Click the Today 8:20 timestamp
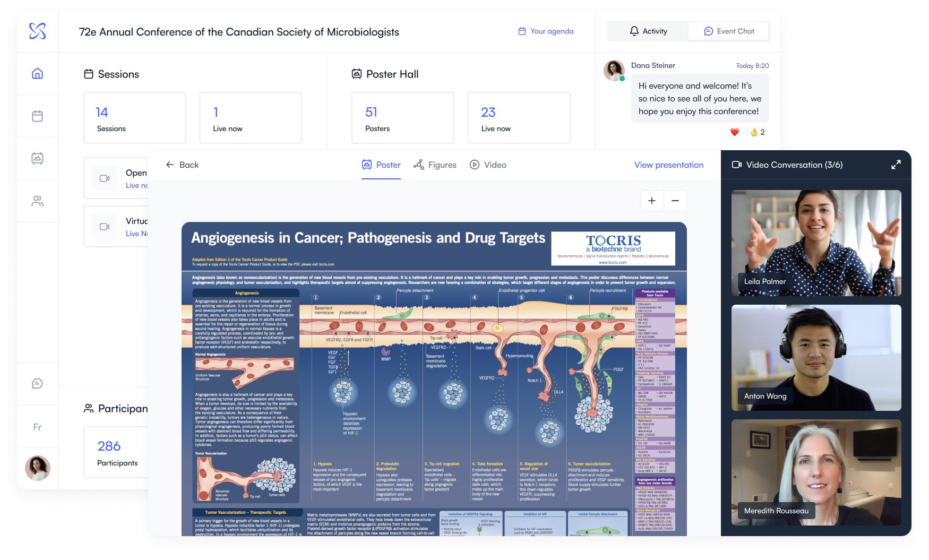The height and width of the screenshot is (560, 929). pos(752,66)
